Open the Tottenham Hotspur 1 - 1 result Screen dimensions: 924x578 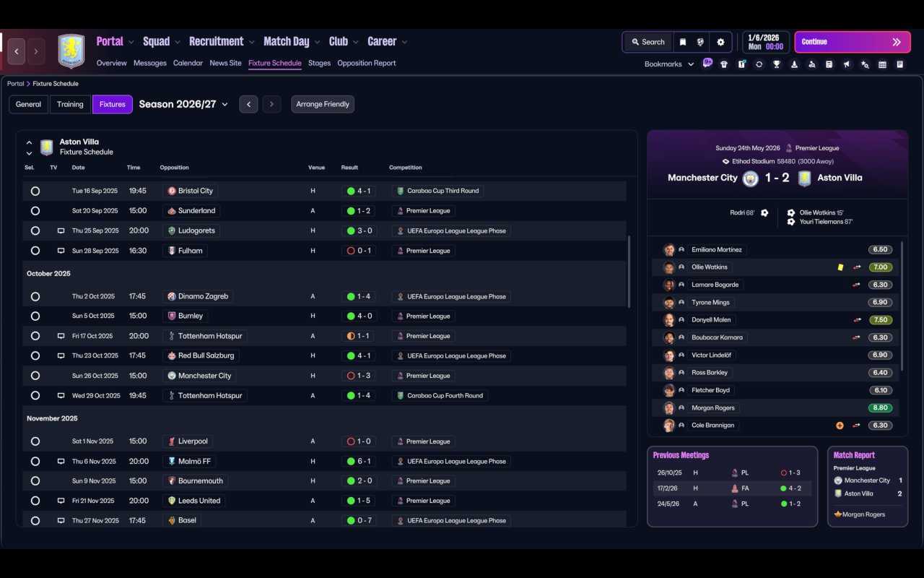[359, 336]
